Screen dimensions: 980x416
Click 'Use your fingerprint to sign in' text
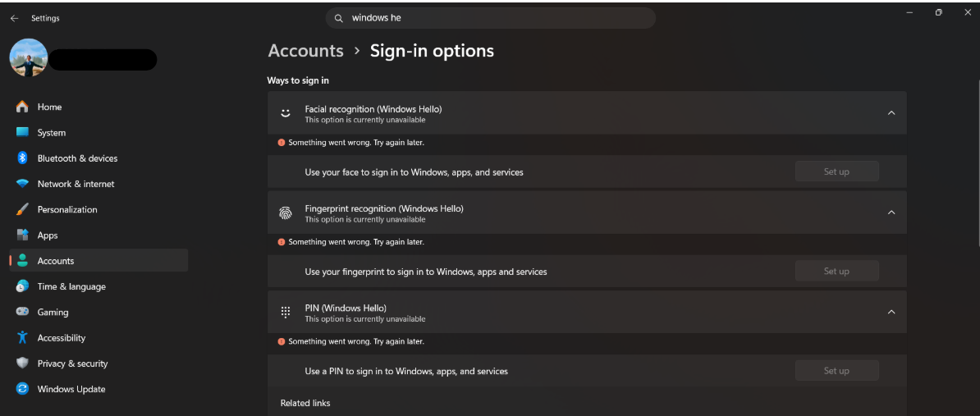tap(426, 272)
